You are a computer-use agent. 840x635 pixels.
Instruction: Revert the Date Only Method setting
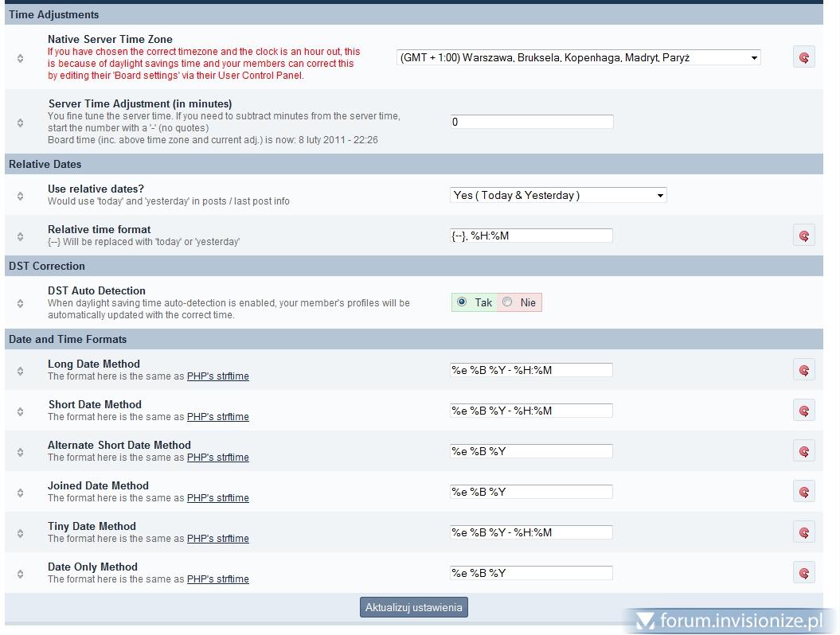(x=803, y=573)
